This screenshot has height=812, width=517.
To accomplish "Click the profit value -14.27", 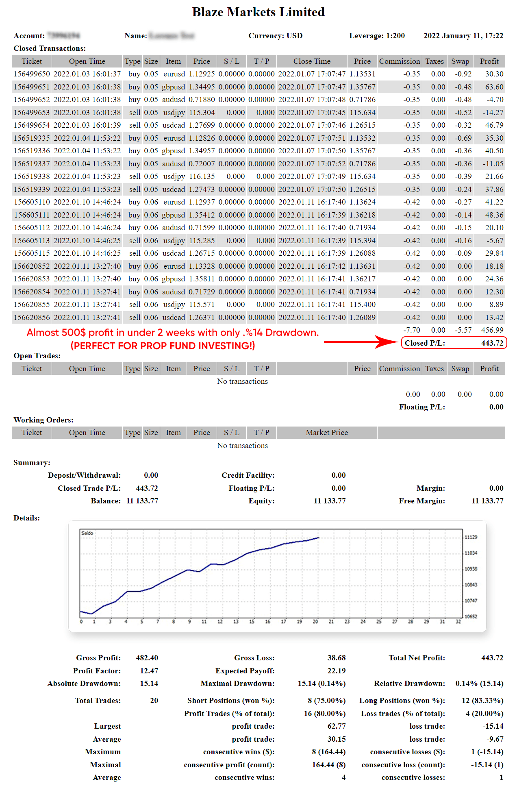I will [493, 113].
